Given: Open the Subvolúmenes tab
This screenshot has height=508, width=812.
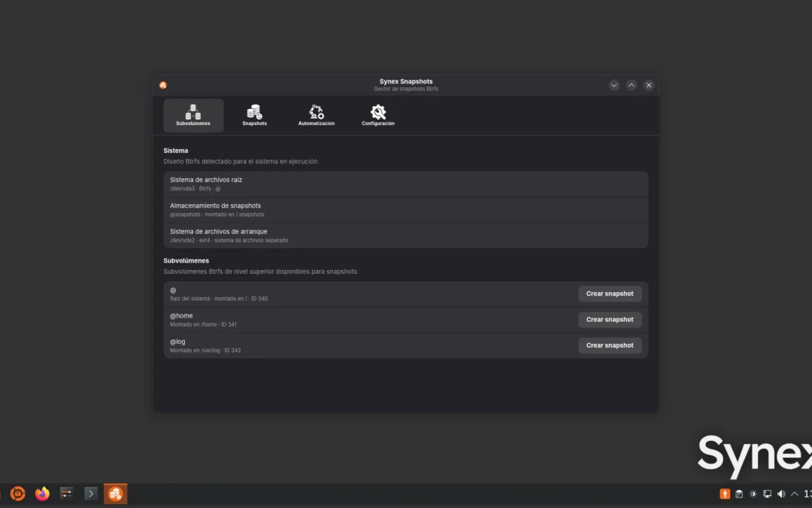Looking at the screenshot, I should pos(193,116).
